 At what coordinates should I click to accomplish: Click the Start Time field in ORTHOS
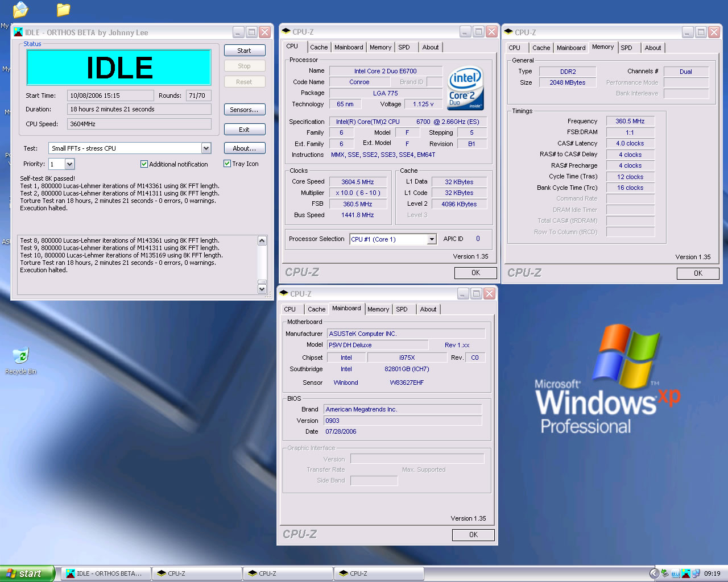click(110, 95)
